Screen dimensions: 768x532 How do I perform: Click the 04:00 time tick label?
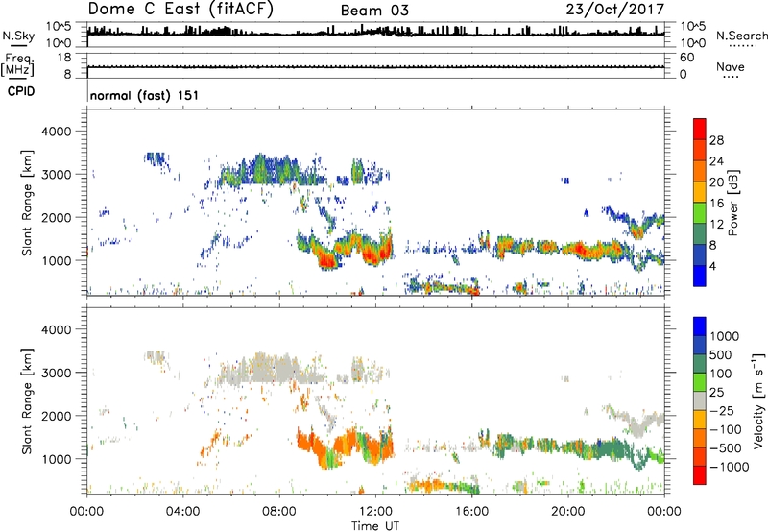click(x=182, y=512)
